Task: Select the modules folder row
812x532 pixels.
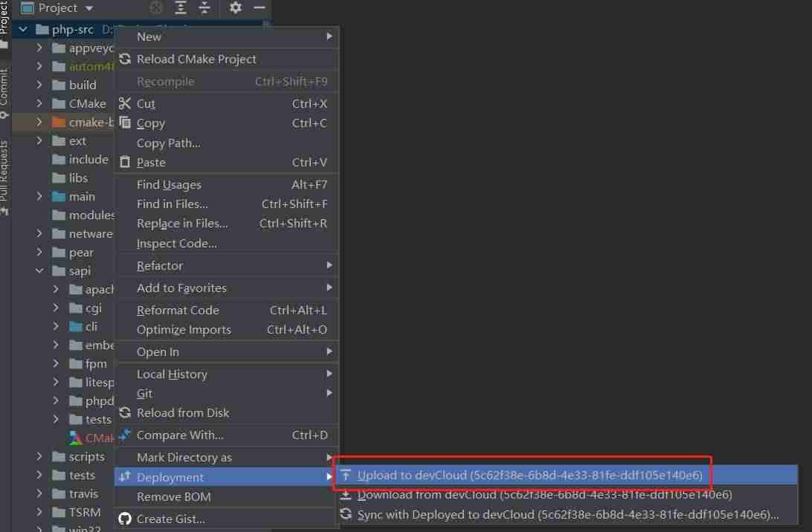Action: [62, 215]
